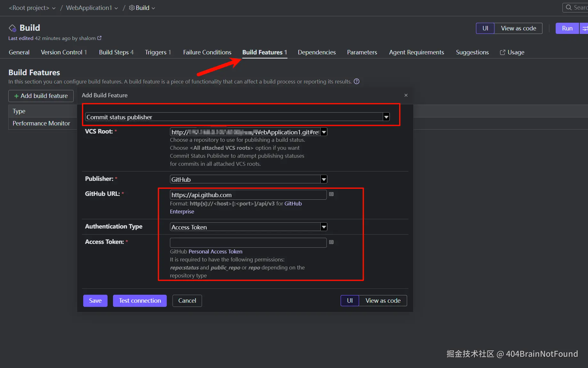The width and height of the screenshot is (588, 368).
Task: Expand the VCS Root dropdown
Action: [324, 132]
